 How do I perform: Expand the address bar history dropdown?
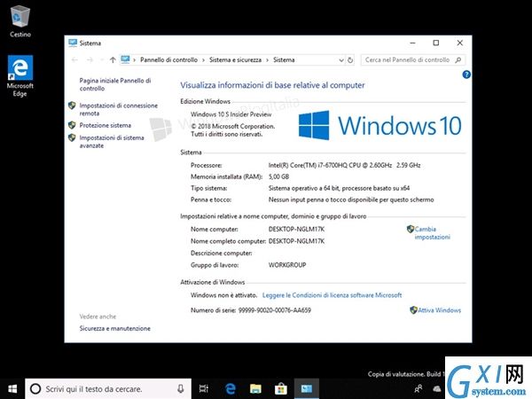[x=341, y=60]
